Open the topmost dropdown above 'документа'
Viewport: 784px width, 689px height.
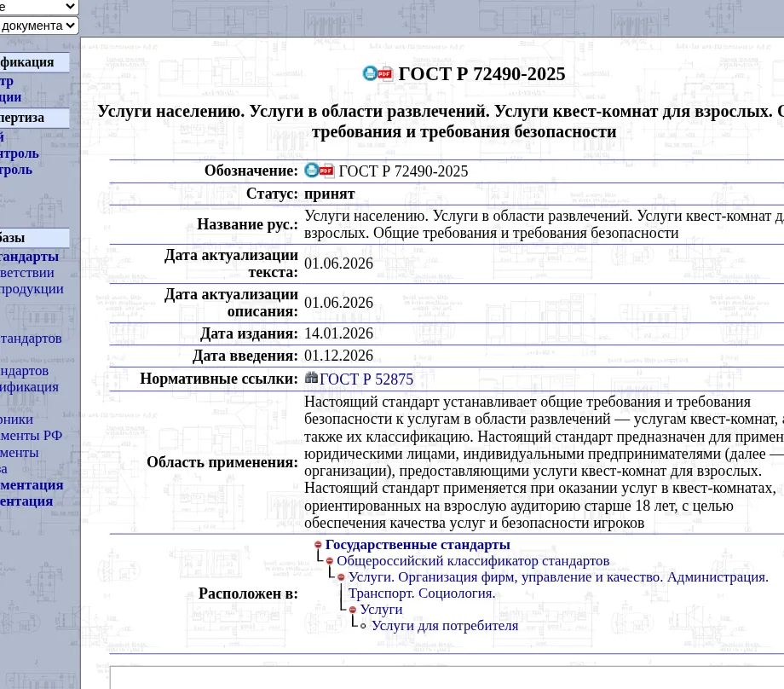(39, 7)
